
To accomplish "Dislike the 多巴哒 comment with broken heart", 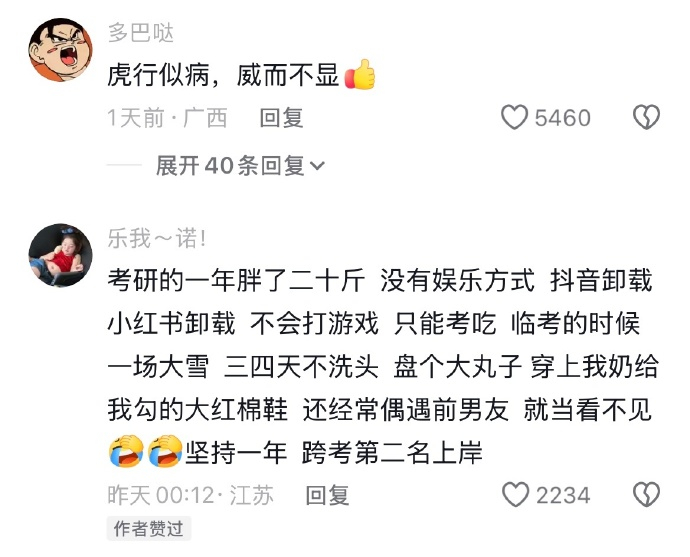I will (646, 117).
